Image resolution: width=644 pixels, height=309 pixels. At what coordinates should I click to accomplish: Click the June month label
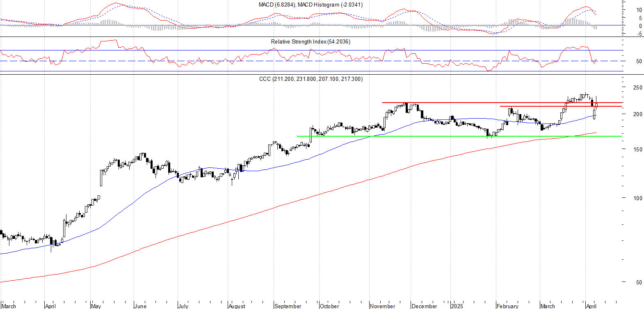click(x=140, y=306)
